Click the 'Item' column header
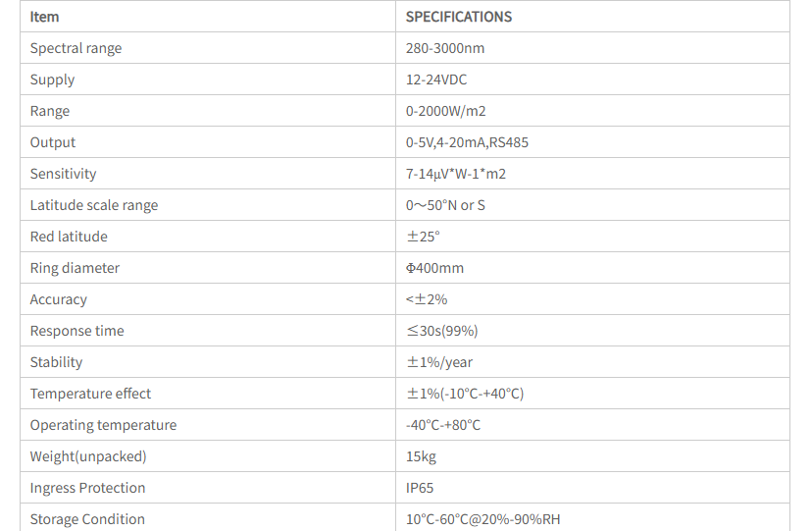Screen dimensions: 812x531 pyautogui.click(x=45, y=17)
